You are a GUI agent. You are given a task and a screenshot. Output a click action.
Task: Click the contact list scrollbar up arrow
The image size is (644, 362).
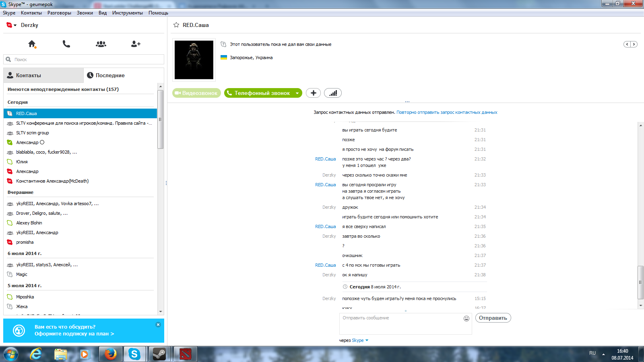coord(161,86)
